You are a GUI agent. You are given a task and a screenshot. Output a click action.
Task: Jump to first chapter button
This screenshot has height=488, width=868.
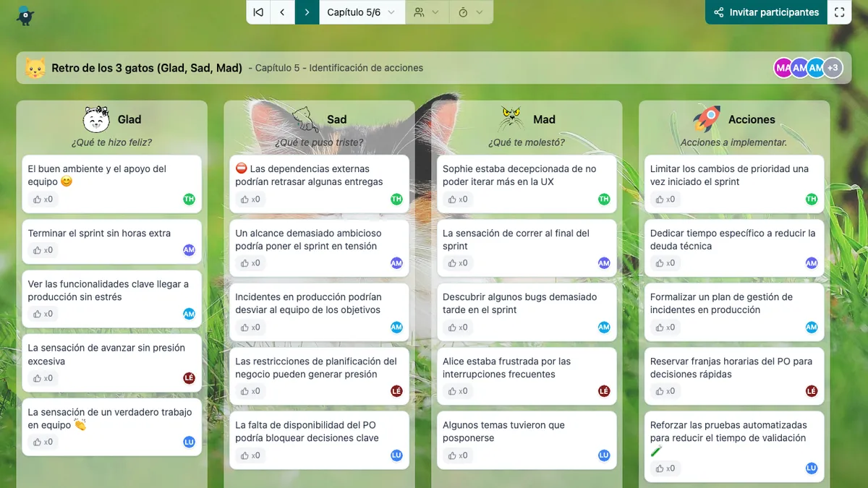(258, 12)
